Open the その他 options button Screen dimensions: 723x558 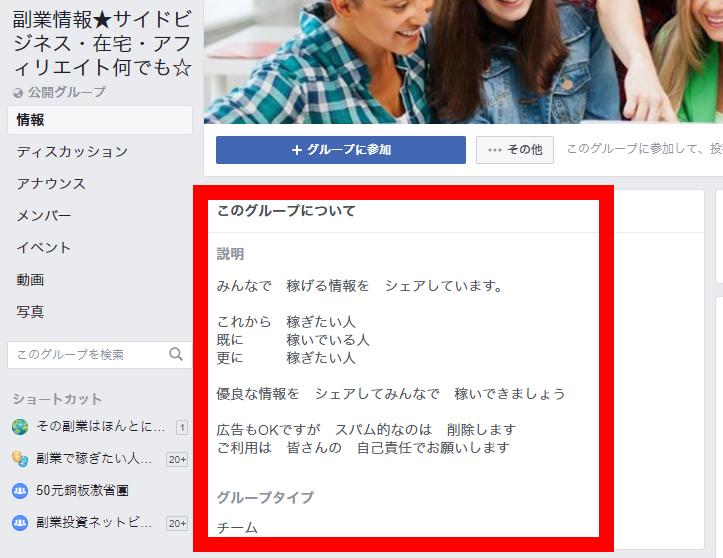point(515,150)
